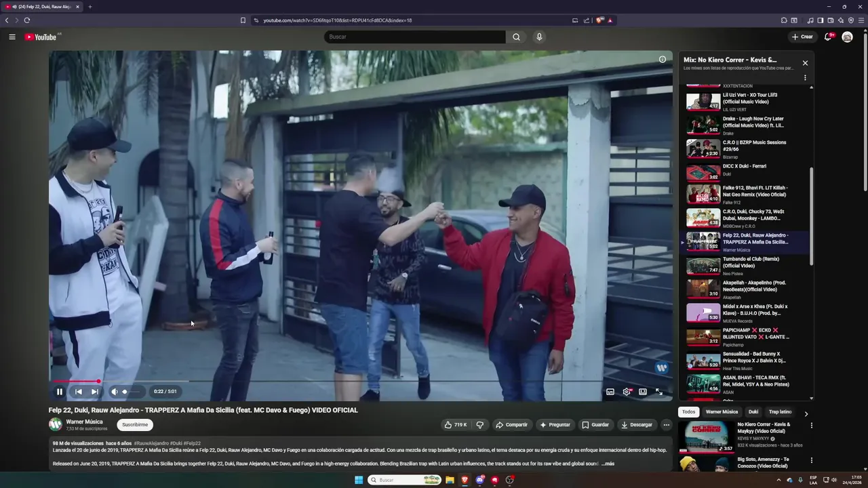Go to the YouTube home logo
Screen dimensions: 868x488
42,37
